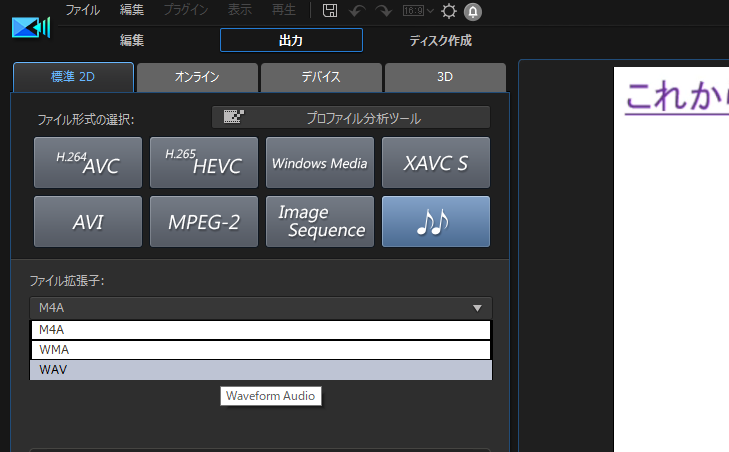Switch to 標準 2D tab
The width and height of the screenshot is (729, 452).
point(73,77)
